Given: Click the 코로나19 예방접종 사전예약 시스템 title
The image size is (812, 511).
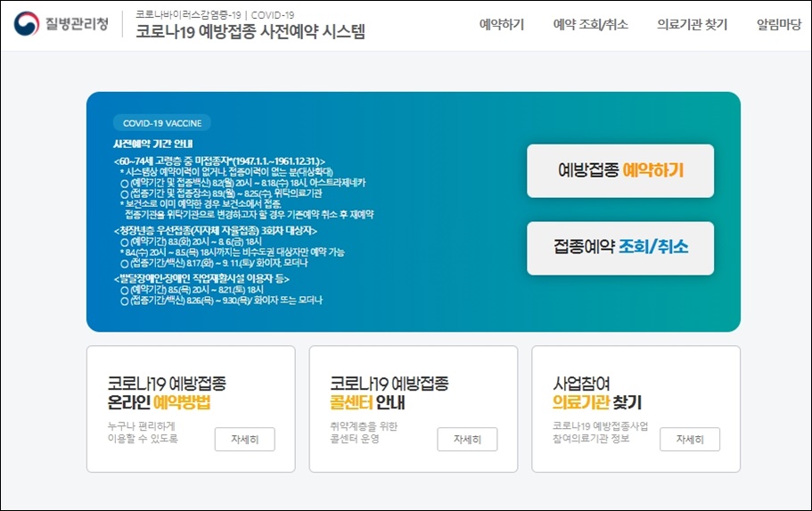Looking at the screenshot, I should click(250, 31).
